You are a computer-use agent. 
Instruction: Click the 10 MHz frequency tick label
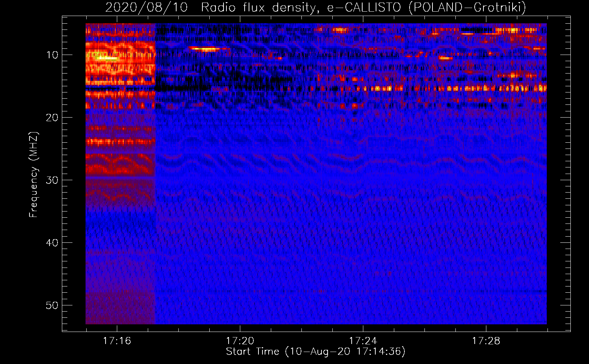(52, 55)
